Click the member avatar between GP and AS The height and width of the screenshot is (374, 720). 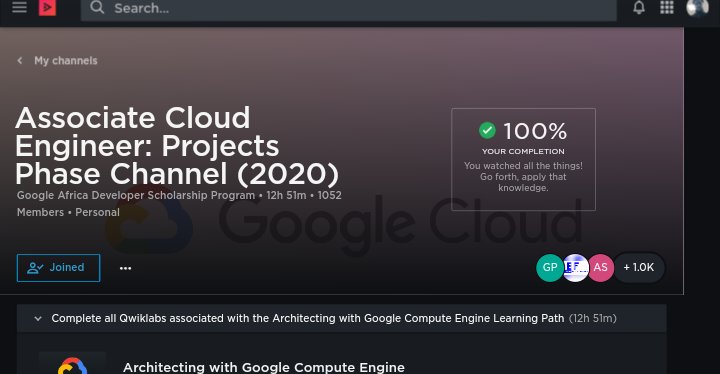point(575,267)
